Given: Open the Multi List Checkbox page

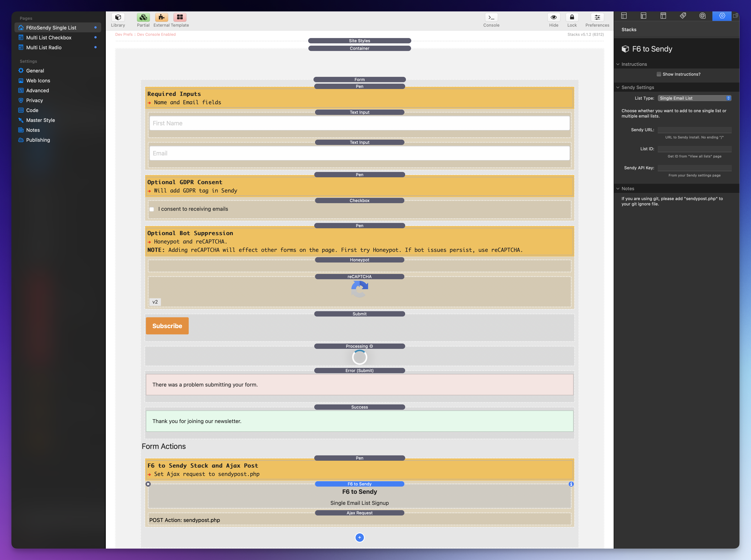Looking at the screenshot, I should point(49,38).
